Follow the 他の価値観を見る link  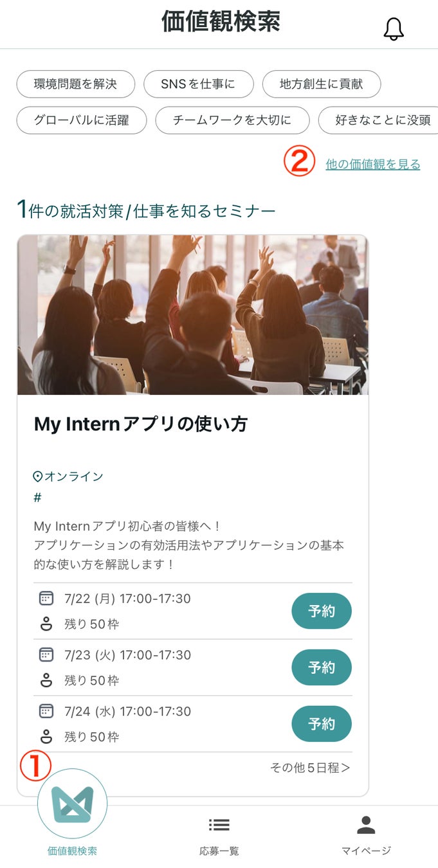coord(373,165)
